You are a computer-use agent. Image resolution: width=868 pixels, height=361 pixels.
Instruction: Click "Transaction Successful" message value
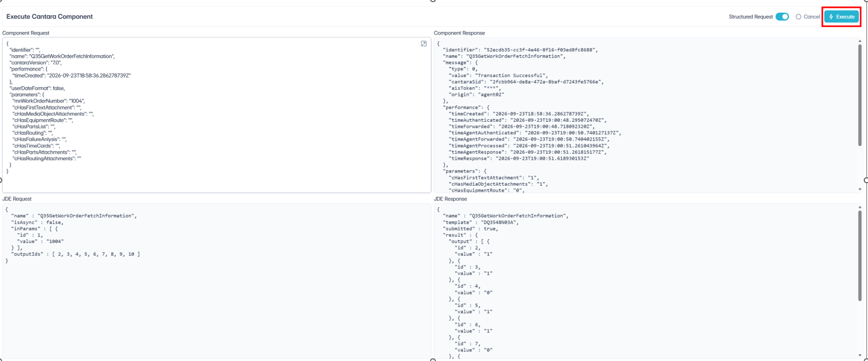[x=511, y=76]
